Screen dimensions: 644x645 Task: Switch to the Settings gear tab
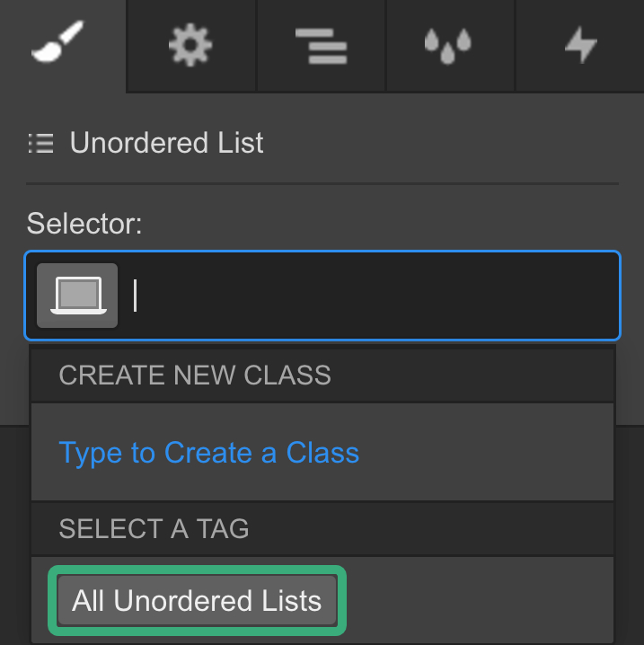pos(191,45)
